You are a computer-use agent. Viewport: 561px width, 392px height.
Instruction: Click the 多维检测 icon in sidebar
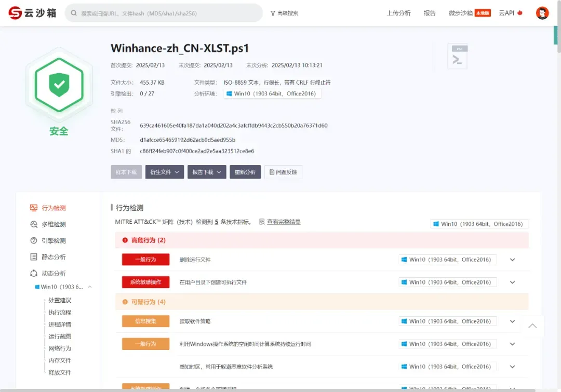click(x=34, y=224)
